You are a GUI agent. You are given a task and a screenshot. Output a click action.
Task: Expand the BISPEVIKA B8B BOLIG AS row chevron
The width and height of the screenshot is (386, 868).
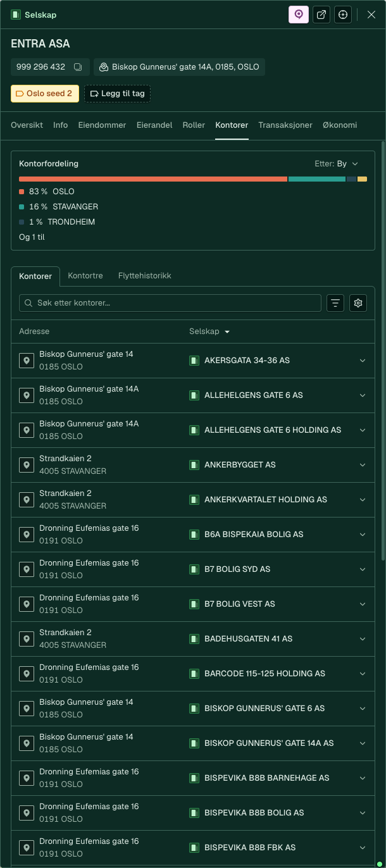pyautogui.click(x=363, y=813)
